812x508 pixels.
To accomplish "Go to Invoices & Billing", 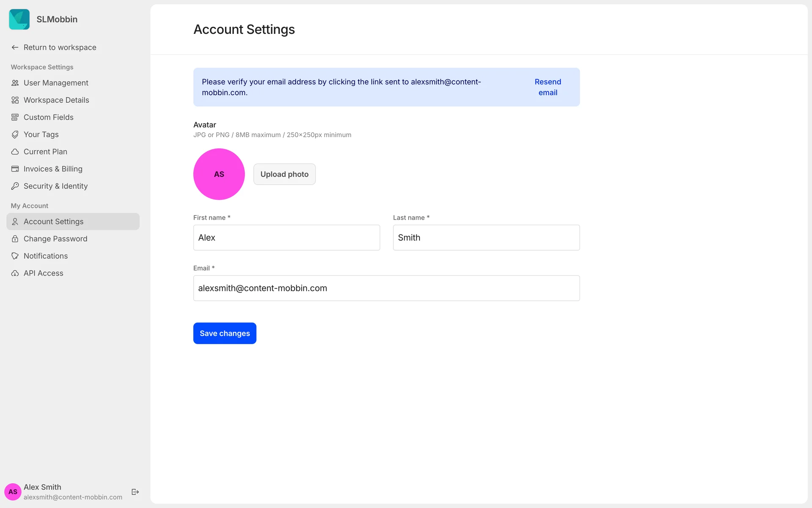I will click(x=53, y=169).
